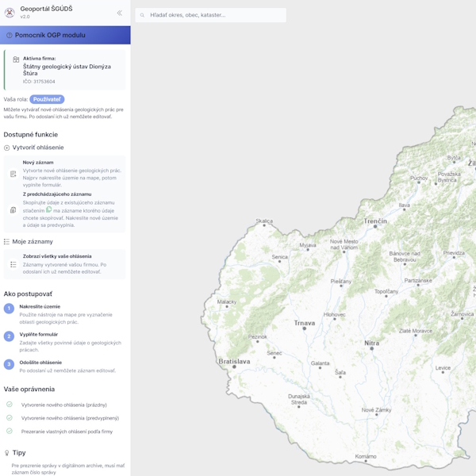Click checkmark for Vytvorenie nového ohlásenia (prázdny)
This screenshot has height=476, width=476.
coord(10,405)
